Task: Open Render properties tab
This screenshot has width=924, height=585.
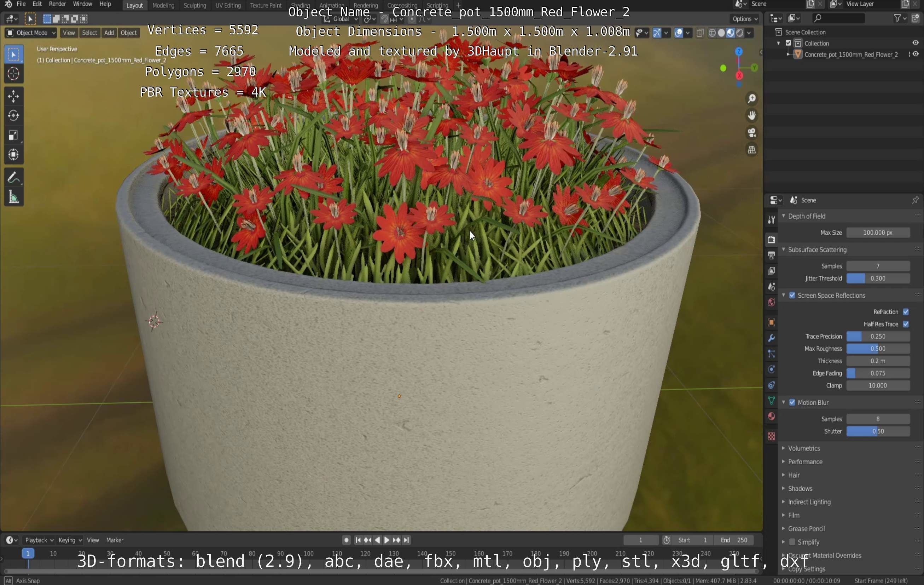Action: [x=771, y=239]
